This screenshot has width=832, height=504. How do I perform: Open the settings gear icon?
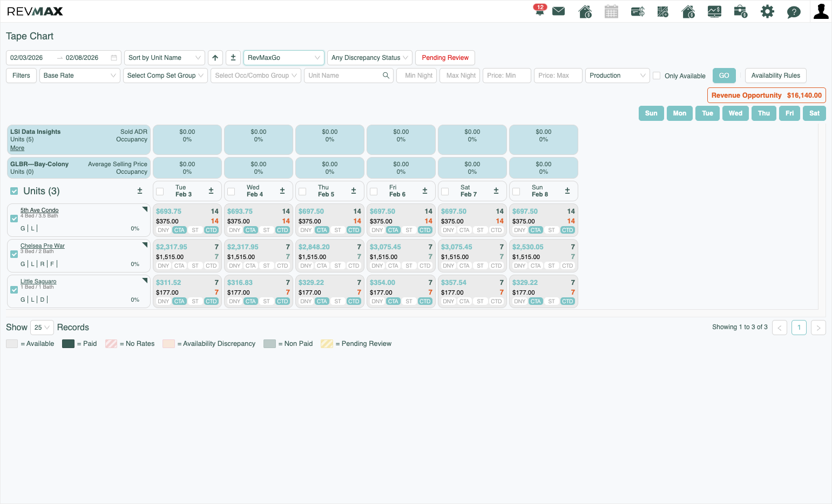pyautogui.click(x=767, y=11)
